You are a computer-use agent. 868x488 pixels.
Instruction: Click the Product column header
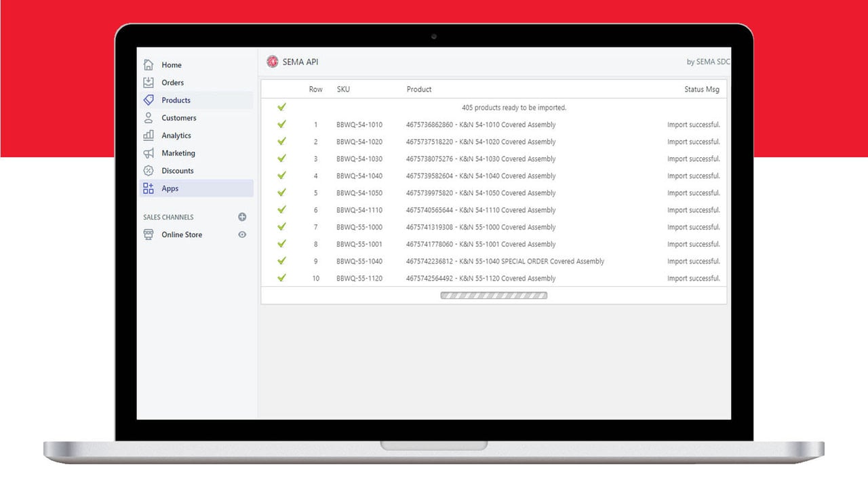[419, 89]
